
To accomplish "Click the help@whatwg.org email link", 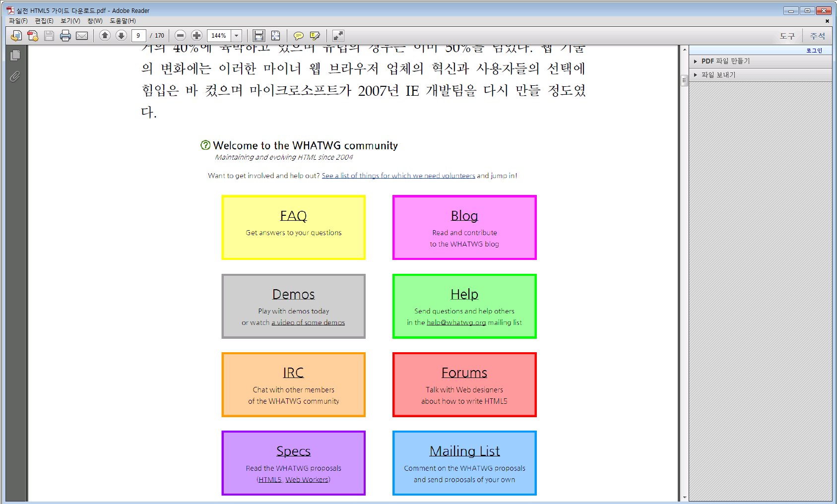I will (x=456, y=322).
